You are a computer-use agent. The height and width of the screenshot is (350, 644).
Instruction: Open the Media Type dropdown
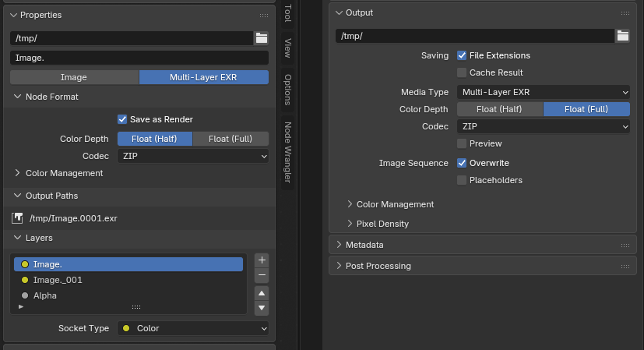(544, 92)
